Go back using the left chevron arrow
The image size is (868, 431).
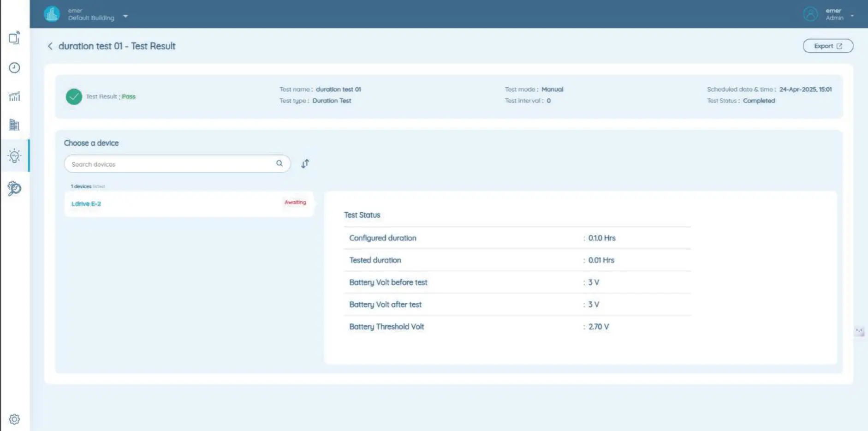click(50, 46)
